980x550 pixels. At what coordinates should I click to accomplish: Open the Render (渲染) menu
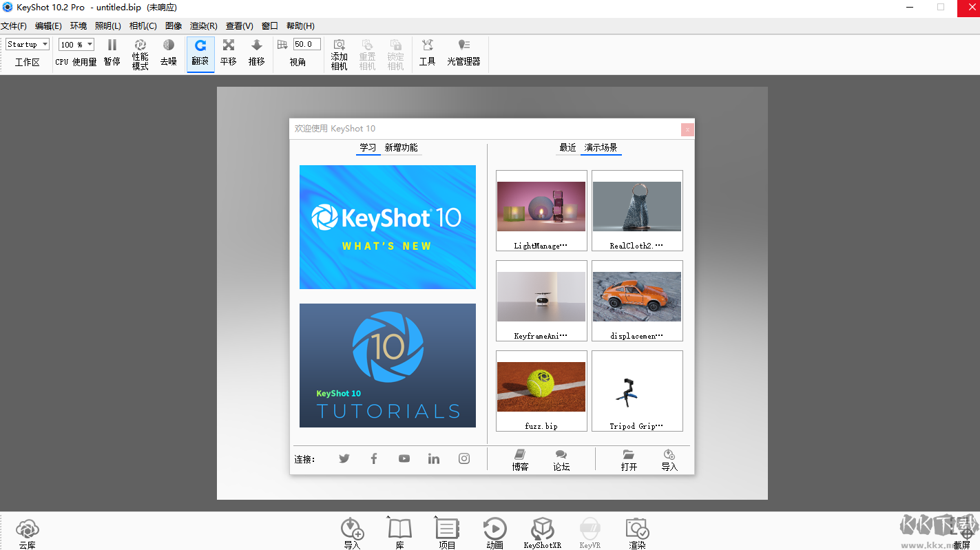tap(204, 26)
